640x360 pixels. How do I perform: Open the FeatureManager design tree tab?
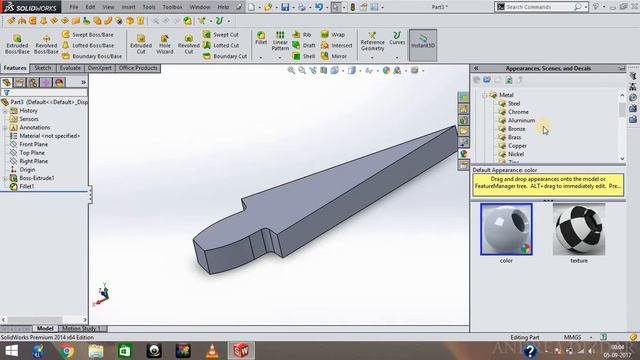7,83
